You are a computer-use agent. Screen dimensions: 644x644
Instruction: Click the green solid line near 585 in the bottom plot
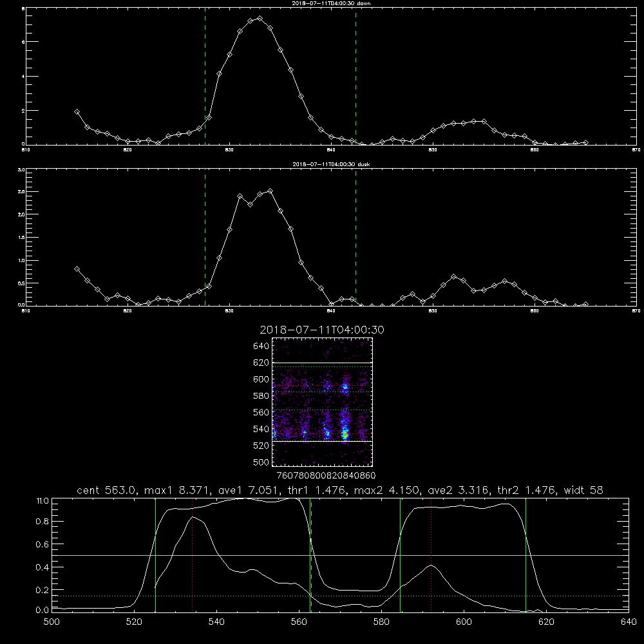point(400,555)
